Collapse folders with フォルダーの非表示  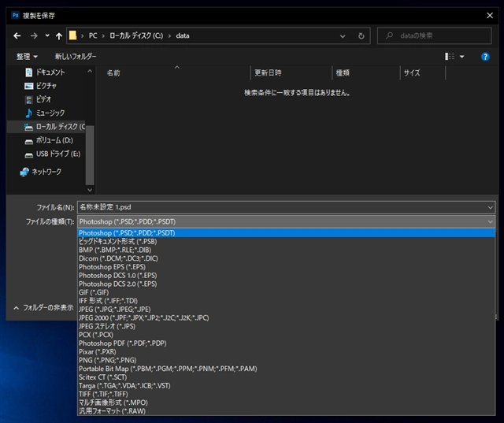(x=44, y=308)
